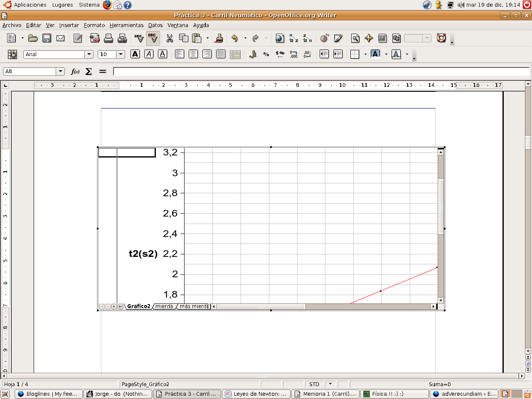
Task: Apply Currency number format
Action: click(253, 54)
